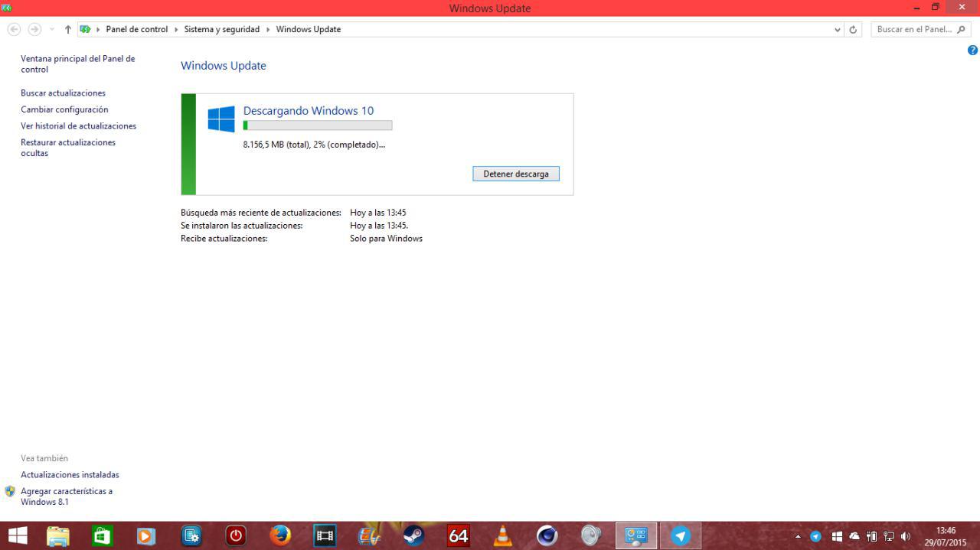Click the '8.156,5 MB (total), 2%' status text
The height and width of the screenshot is (550, 980).
coord(314,144)
